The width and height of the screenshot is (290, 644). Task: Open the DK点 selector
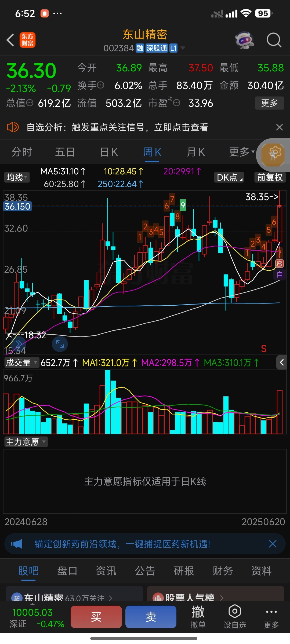[x=229, y=177]
